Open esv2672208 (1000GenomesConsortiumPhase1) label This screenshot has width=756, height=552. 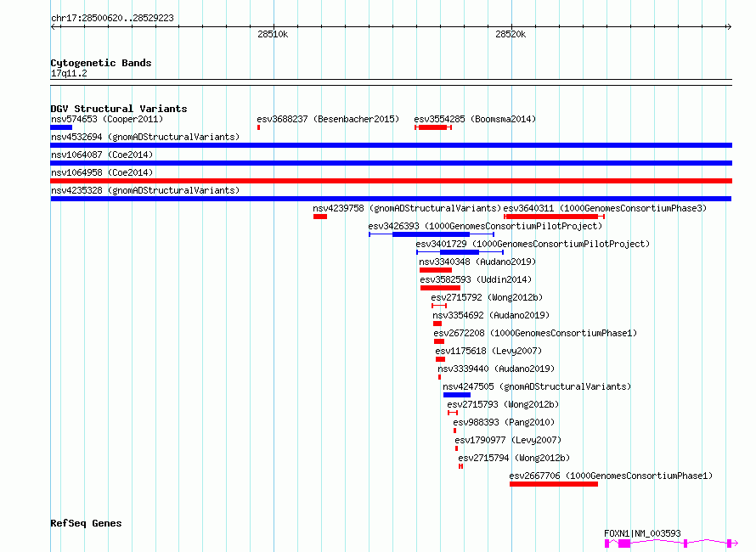[535, 333]
